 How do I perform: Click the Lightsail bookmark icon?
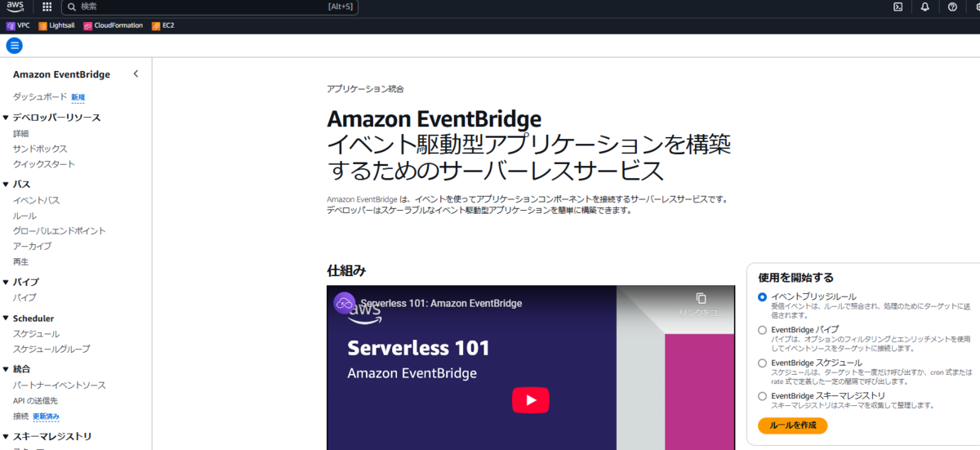click(42, 25)
